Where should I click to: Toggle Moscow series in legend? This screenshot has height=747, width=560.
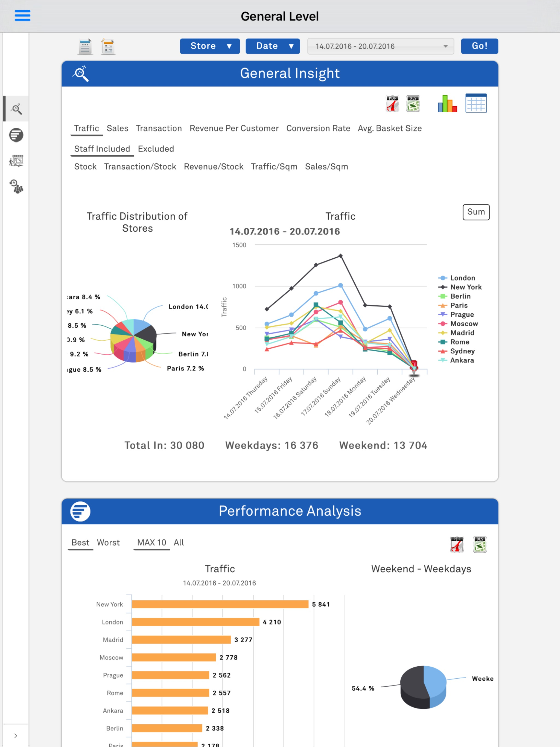click(458, 323)
